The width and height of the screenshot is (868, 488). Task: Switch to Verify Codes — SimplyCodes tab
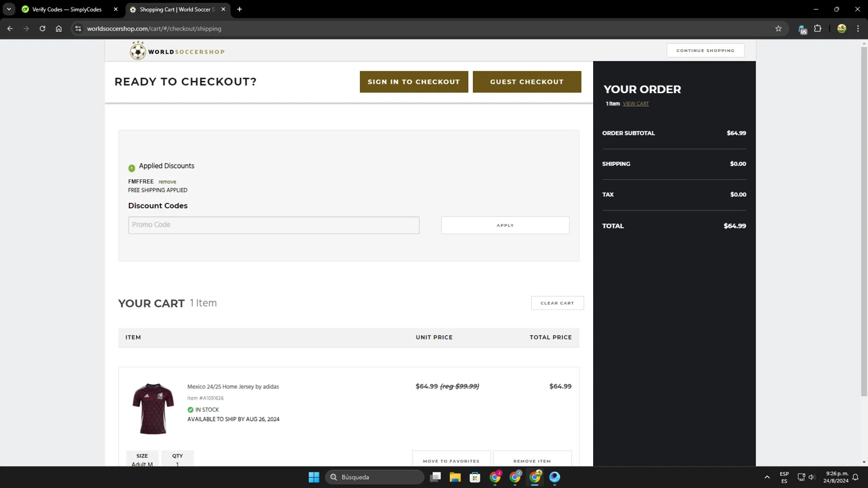tap(68, 9)
